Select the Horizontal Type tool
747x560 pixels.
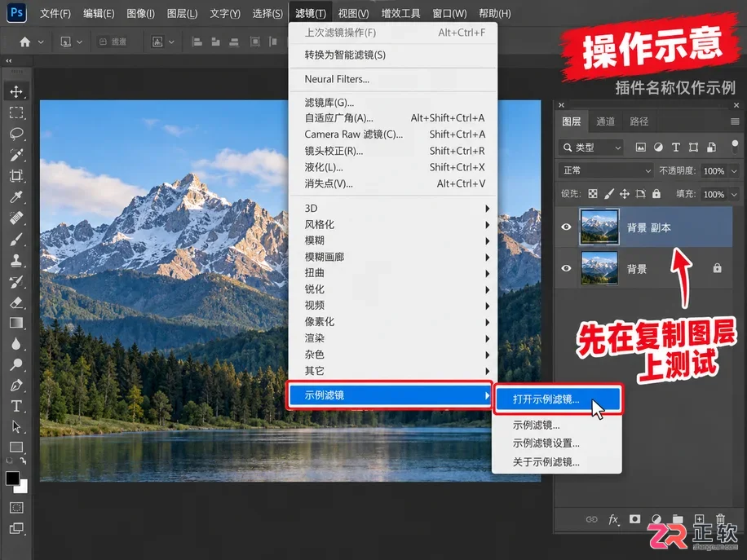pos(16,406)
